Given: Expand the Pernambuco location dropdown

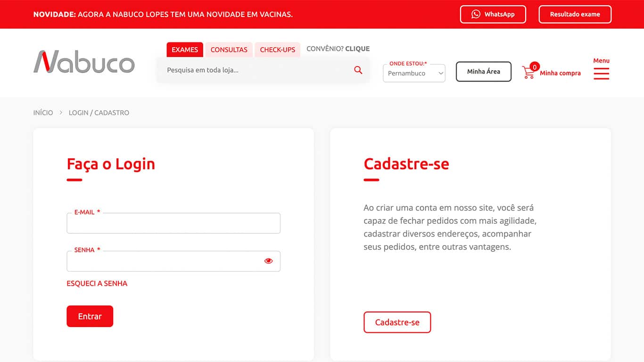Looking at the screenshot, I should (414, 74).
